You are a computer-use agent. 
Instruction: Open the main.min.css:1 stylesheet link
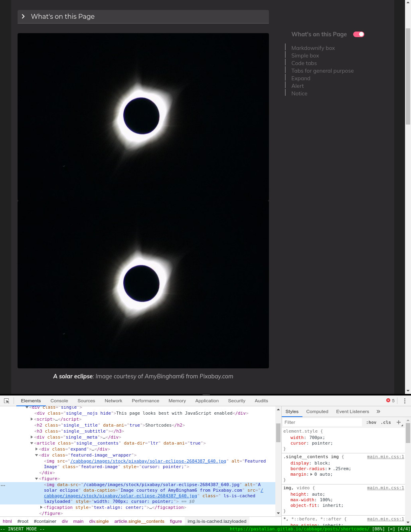[x=385, y=457]
